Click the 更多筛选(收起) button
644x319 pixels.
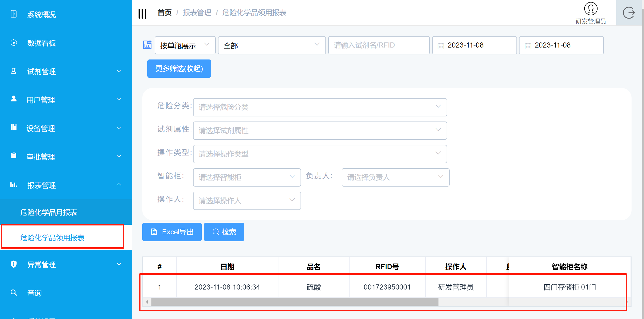click(x=179, y=69)
